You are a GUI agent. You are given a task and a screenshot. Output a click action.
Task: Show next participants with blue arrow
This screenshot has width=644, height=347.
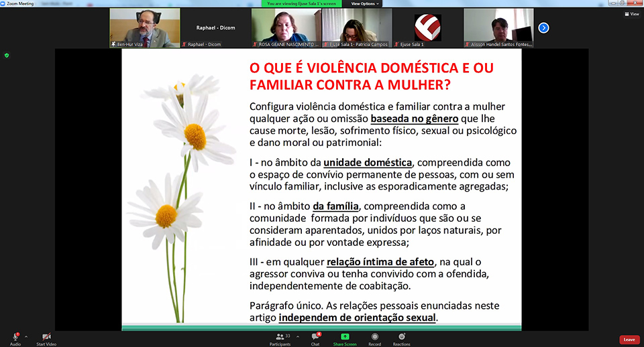544,27
